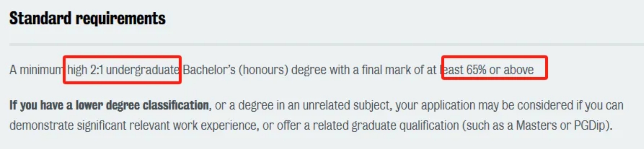Click the phrase 'final mark of at'

point(399,70)
